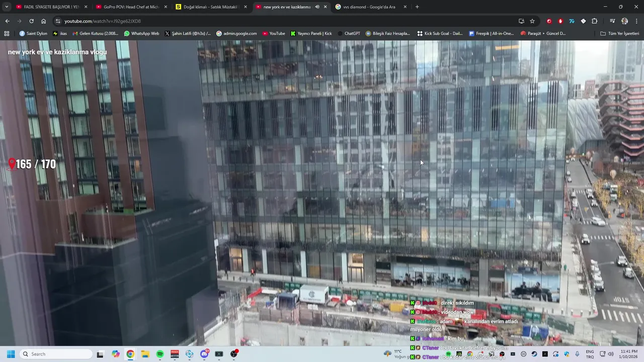Go to the browser home page
This screenshot has height=362, width=644.
(x=44, y=21)
